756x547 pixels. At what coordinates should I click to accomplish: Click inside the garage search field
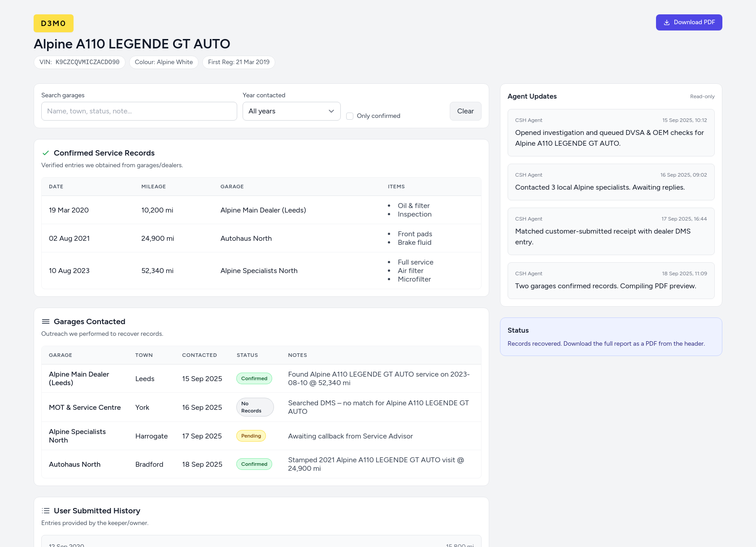139,111
